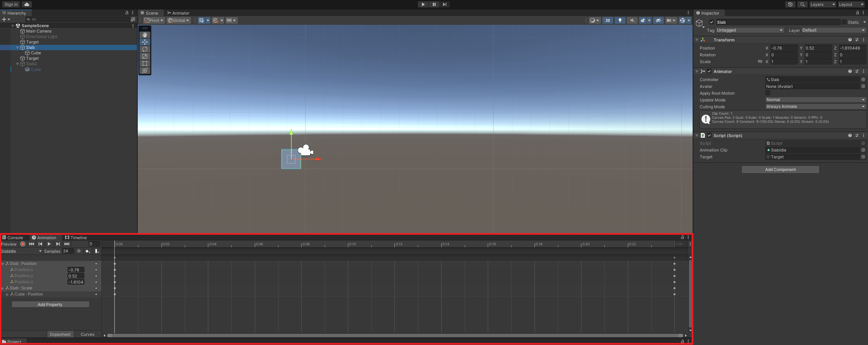Expand Cube : Position property
868x345 pixels.
(7, 294)
